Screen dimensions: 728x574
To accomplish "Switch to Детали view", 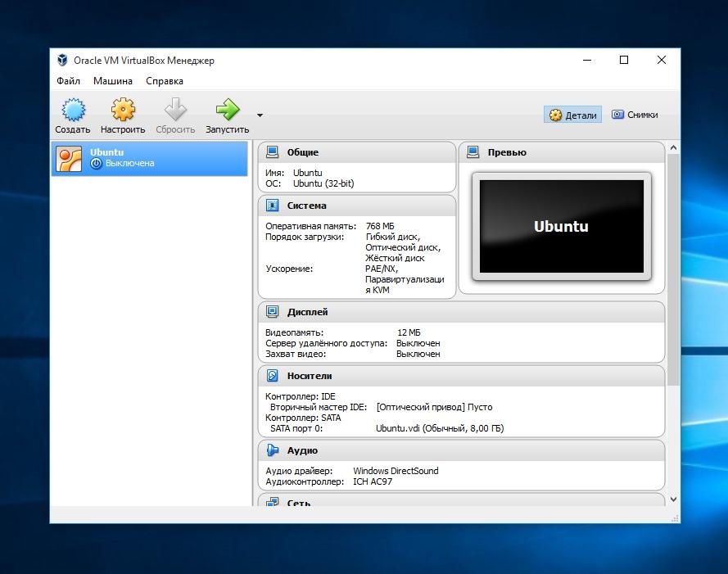I will click(x=572, y=115).
